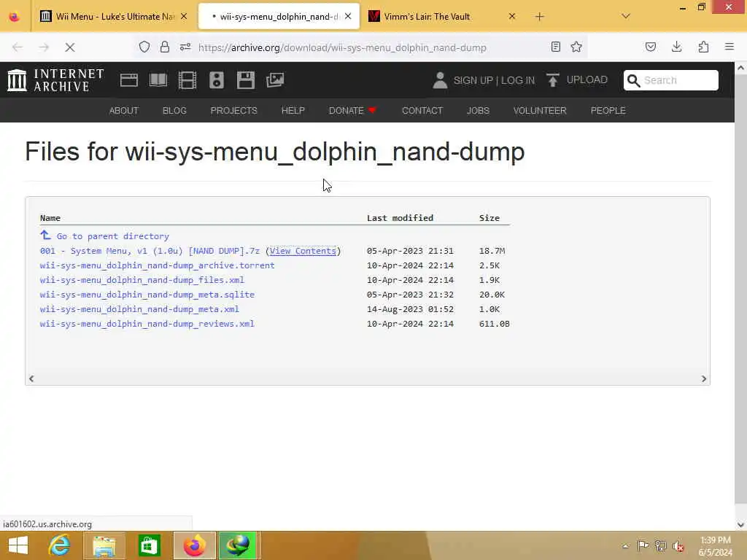Click the listing's left scroll arrow
The image size is (747, 560).
click(31, 379)
